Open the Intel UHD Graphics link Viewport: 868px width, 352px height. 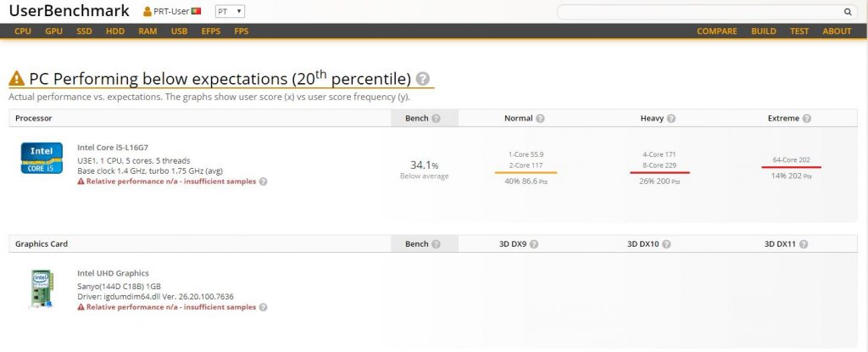pos(113,273)
